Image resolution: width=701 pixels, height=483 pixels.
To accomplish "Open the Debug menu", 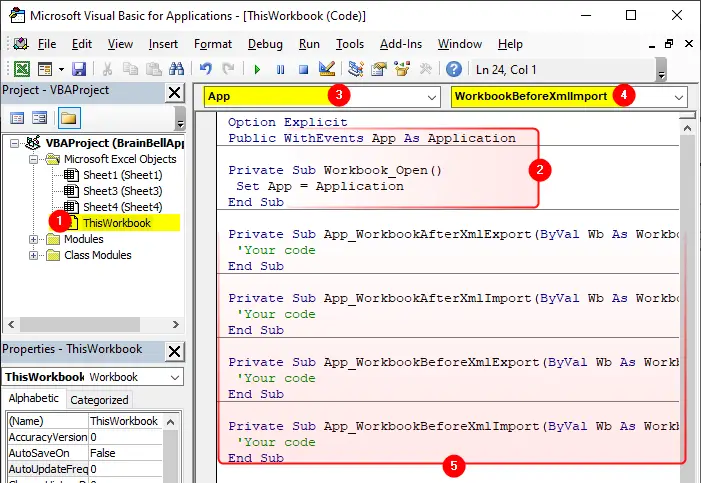I will point(265,44).
